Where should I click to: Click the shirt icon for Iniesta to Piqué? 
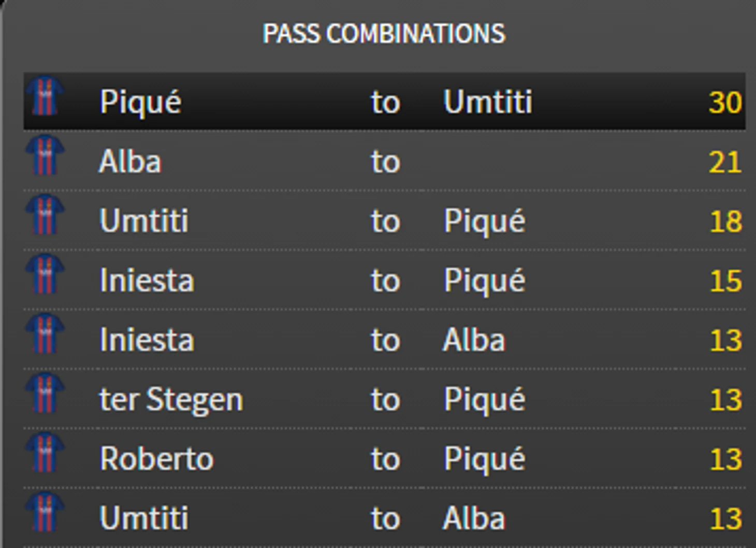click(45, 275)
